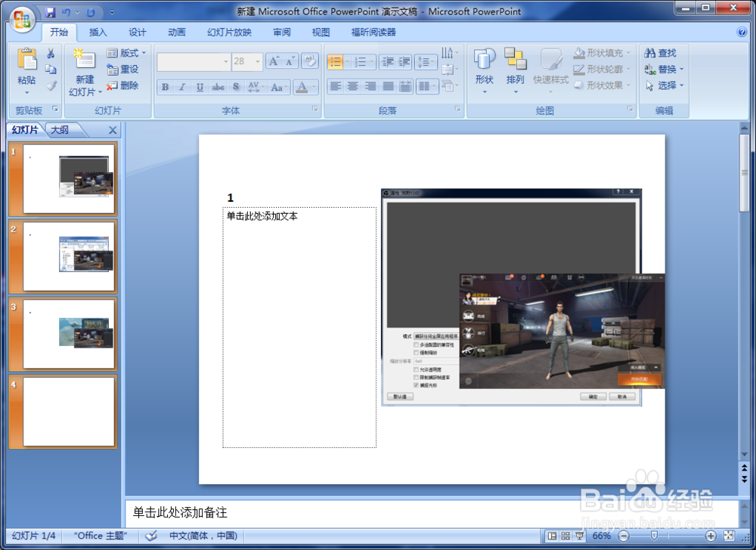Fit slide to current window
Image resolution: width=756 pixels, height=550 pixels.
point(730,536)
